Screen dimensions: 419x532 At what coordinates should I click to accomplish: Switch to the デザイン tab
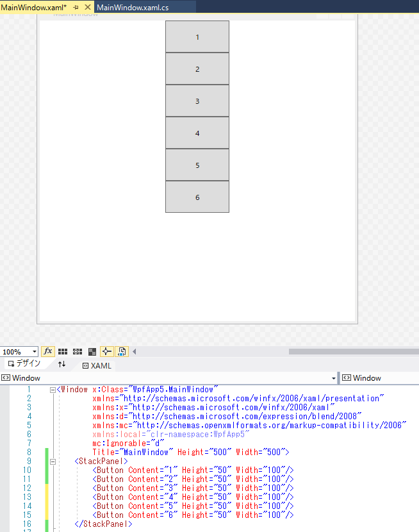(x=24, y=363)
